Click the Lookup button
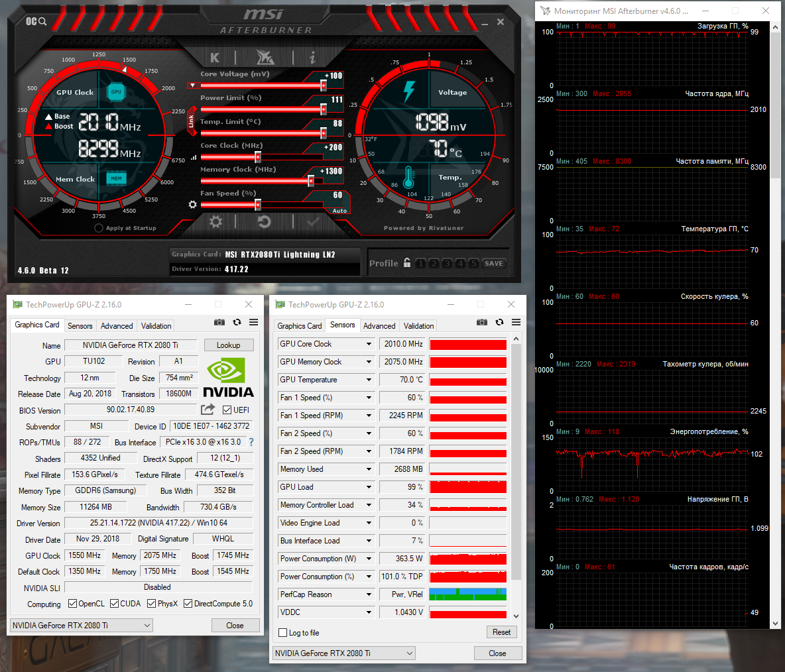This screenshot has height=672, width=785. tap(228, 345)
